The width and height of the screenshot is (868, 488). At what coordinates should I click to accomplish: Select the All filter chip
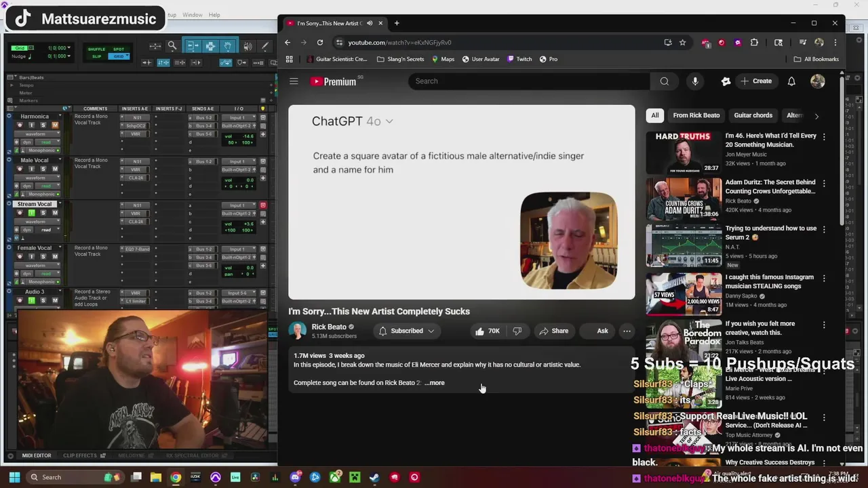[654, 115]
